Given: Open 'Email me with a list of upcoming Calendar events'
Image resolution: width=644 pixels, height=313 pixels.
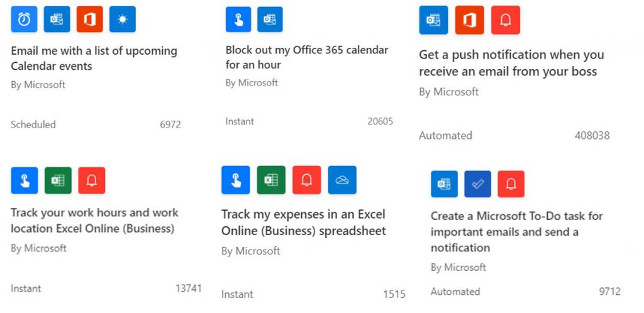Looking at the screenshot, I should point(94,58).
